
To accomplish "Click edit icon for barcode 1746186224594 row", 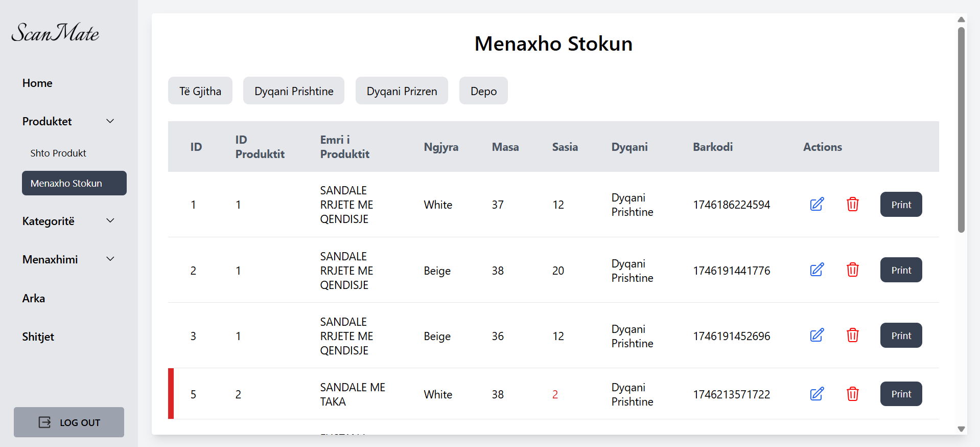I will pyautogui.click(x=816, y=204).
